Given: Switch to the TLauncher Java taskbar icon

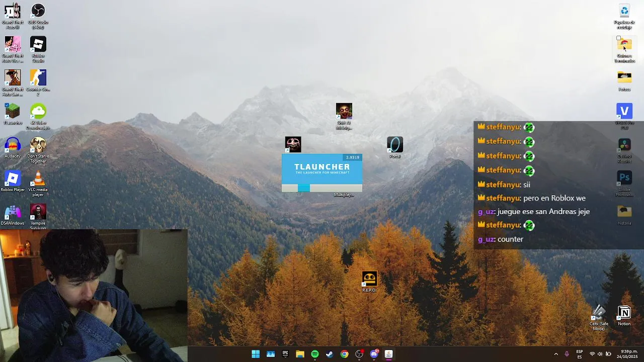Looking at the screenshot, I should coord(388,354).
